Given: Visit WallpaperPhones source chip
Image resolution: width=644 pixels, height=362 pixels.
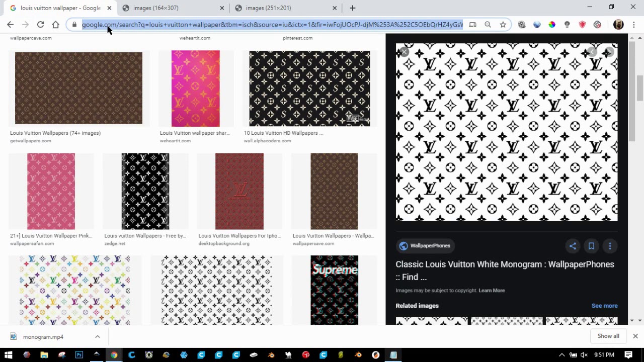Looking at the screenshot, I should tap(425, 246).
